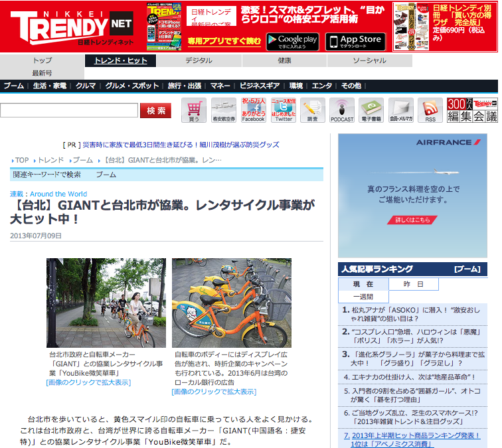502x448 pixels.
Task: Open the 生活・家電 submenu item
Action: [x=50, y=86]
